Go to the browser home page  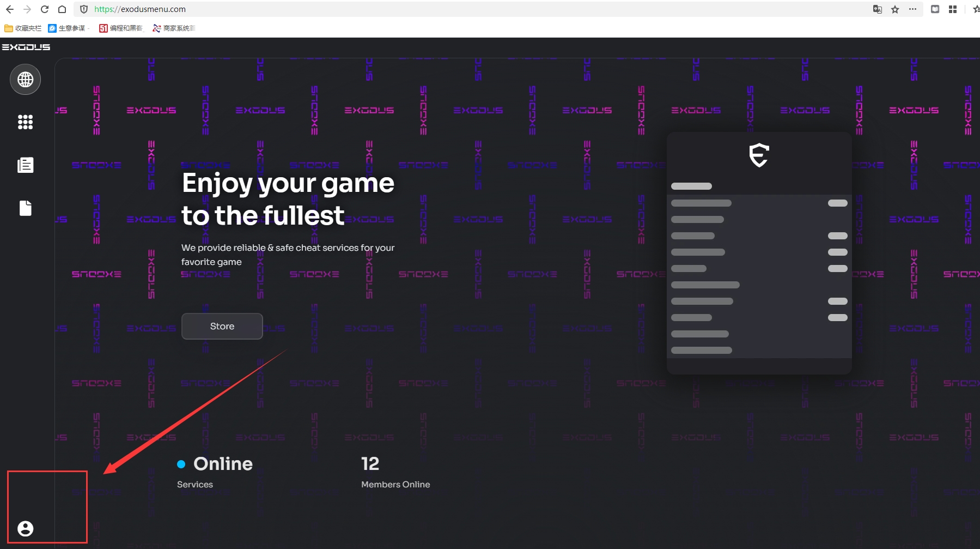[62, 9]
